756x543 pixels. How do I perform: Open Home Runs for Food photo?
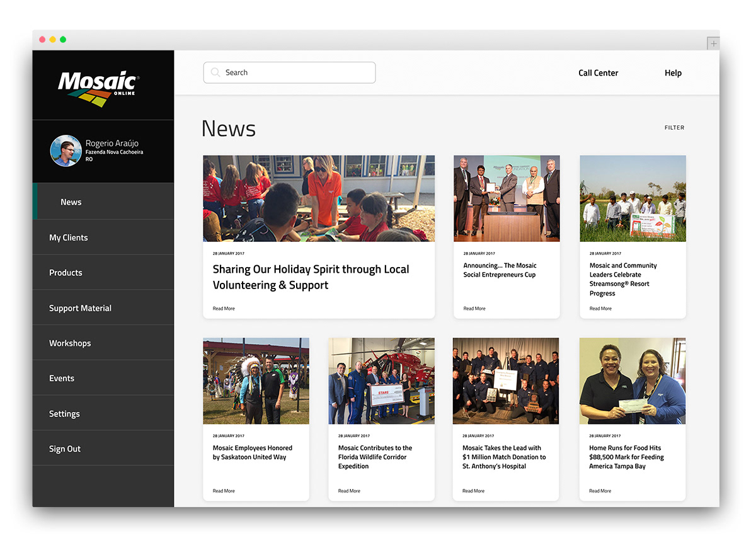click(633, 381)
